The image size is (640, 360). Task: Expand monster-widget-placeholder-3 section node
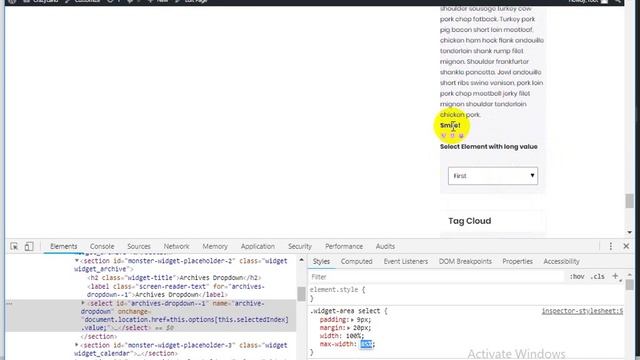76,345
